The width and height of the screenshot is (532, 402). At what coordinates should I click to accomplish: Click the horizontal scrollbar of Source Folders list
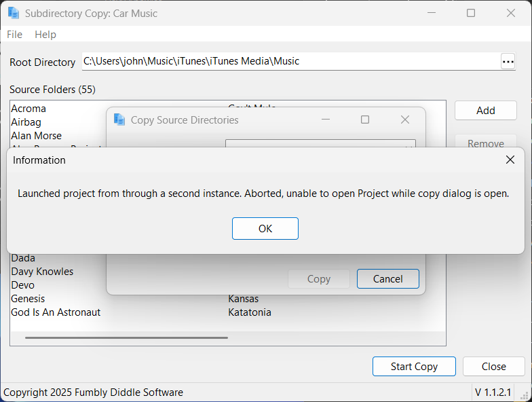coord(126,338)
